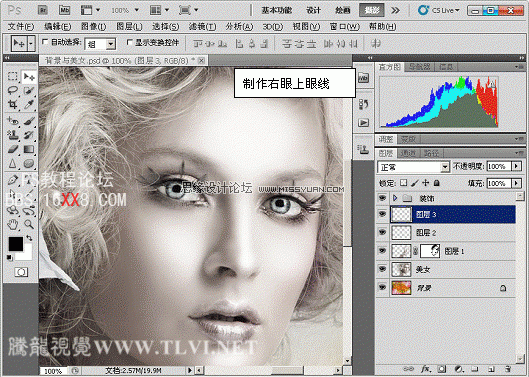The height and width of the screenshot is (377, 529).
Task: Select the Gradient tool
Action: pyautogui.click(x=29, y=149)
